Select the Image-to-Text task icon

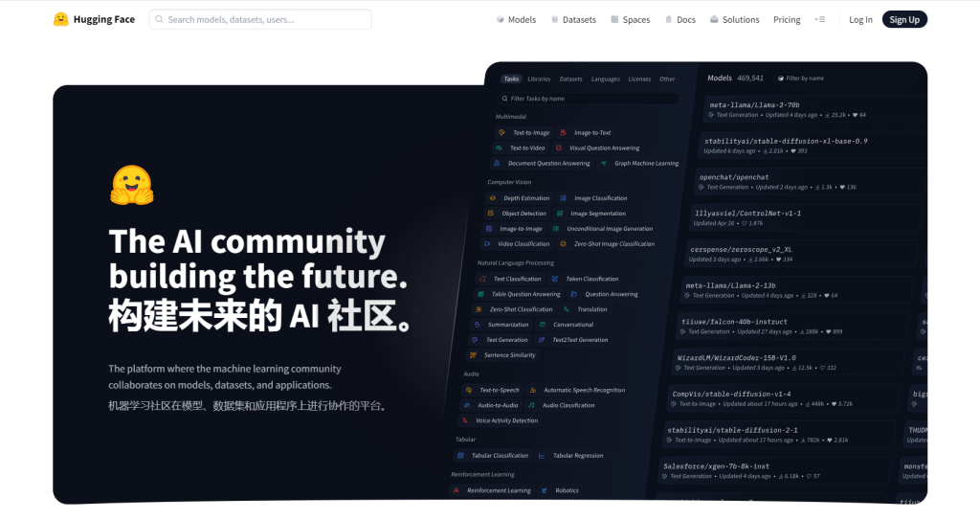coord(563,133)
